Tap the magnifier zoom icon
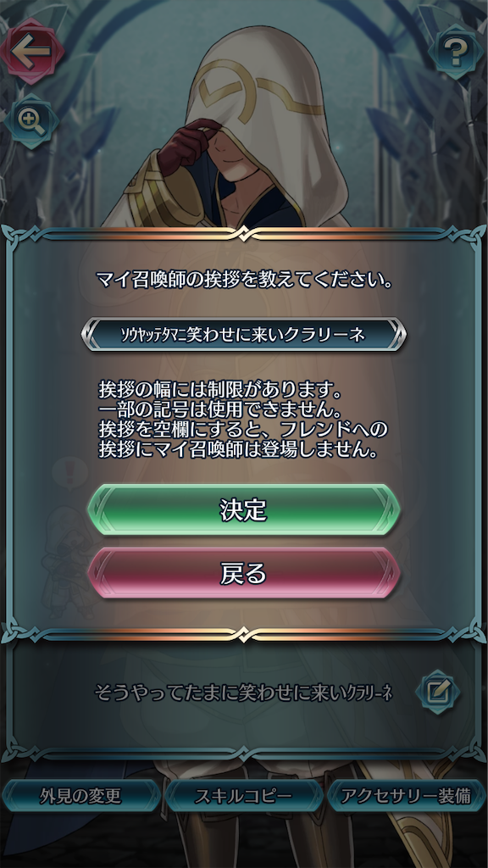 click(30, 121)
